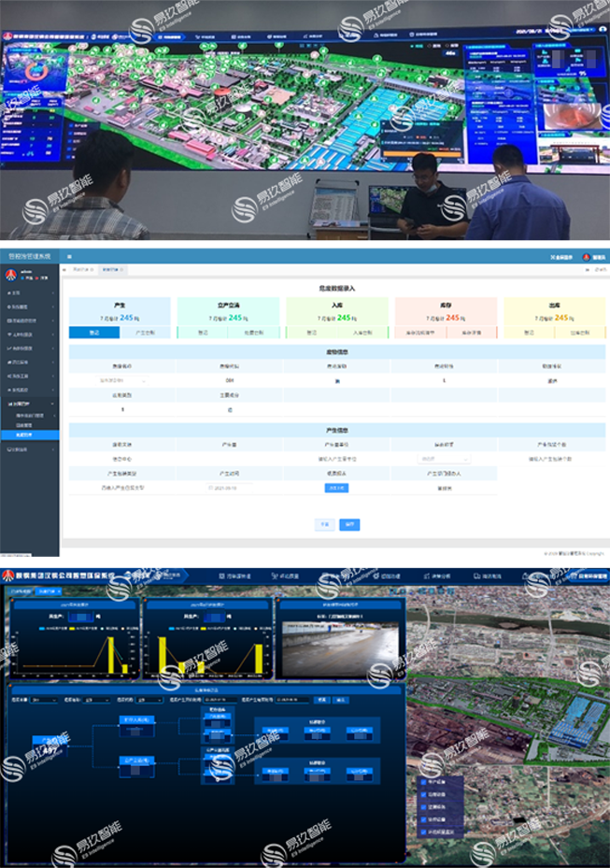Screen dimensions: 610x868
Task: Open the first filter dropdown on the dashboard flow panel
Action: point(44,699)
